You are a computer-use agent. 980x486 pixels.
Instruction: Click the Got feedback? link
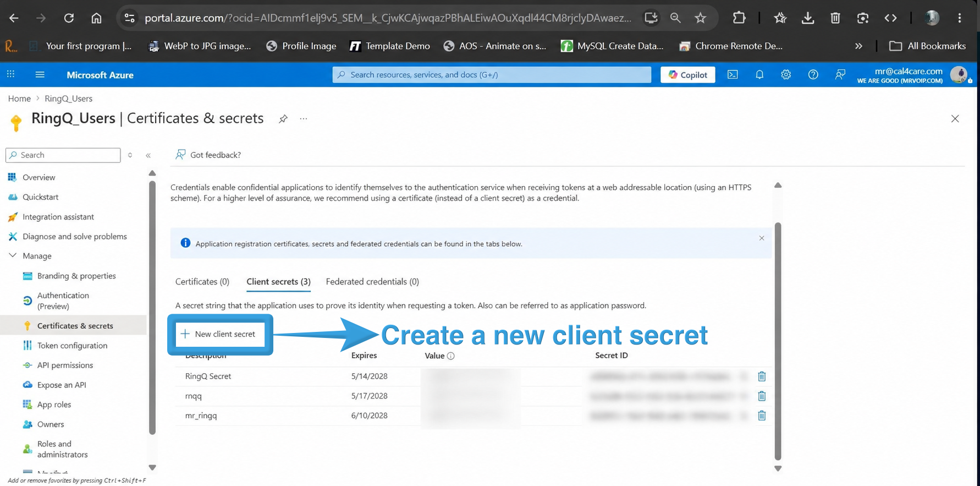[208, 155]
